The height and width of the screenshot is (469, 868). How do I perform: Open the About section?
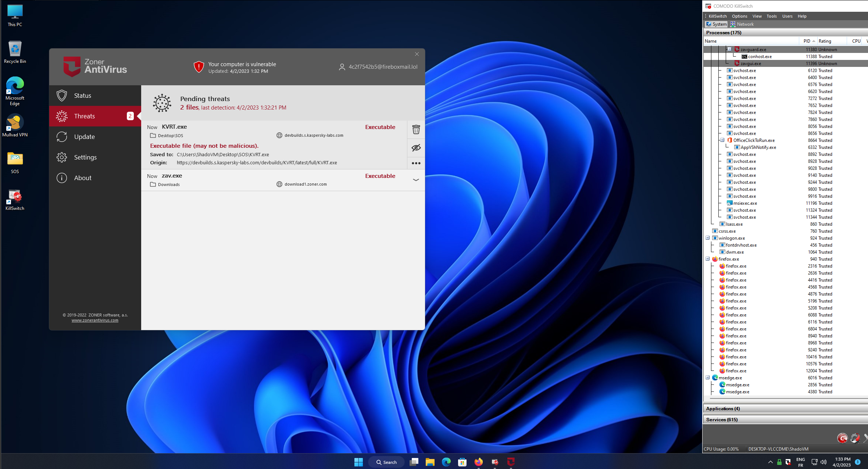pos(82,178)
